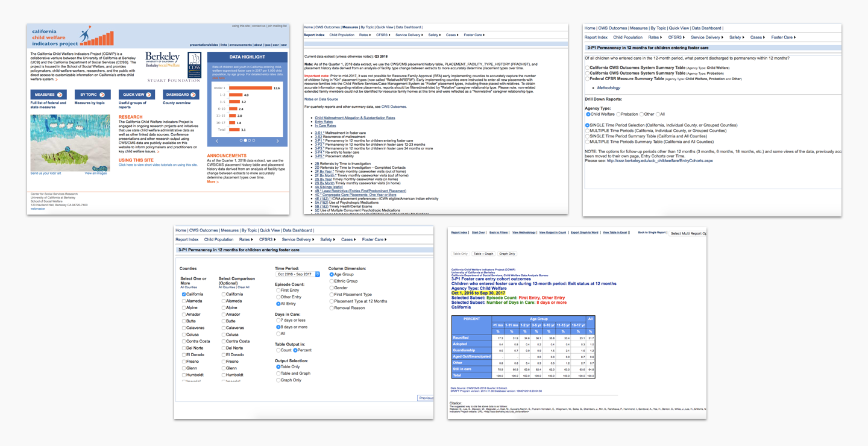This screenshot has width=868, height=446.
Task: Select the MULTIPLE Time Periods (California, Individual County) option
Action: [x=587, y=131]
